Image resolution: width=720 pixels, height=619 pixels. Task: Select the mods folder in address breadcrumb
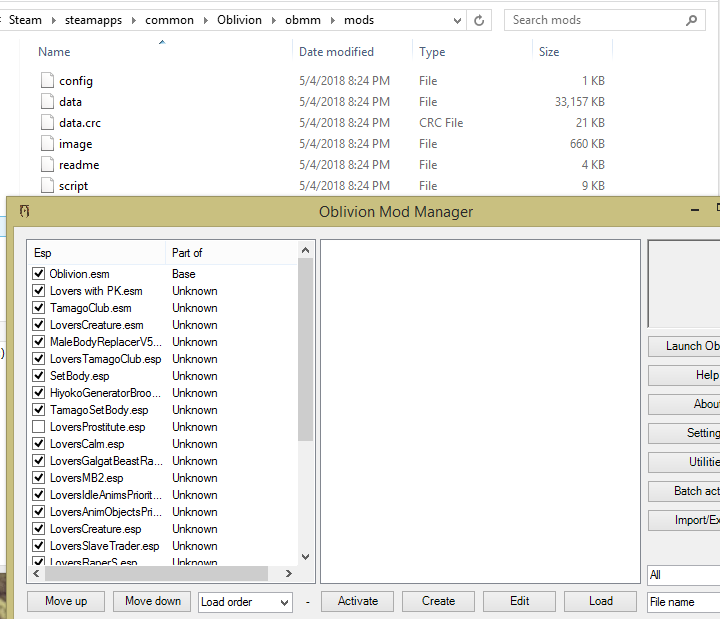point(359,20)
